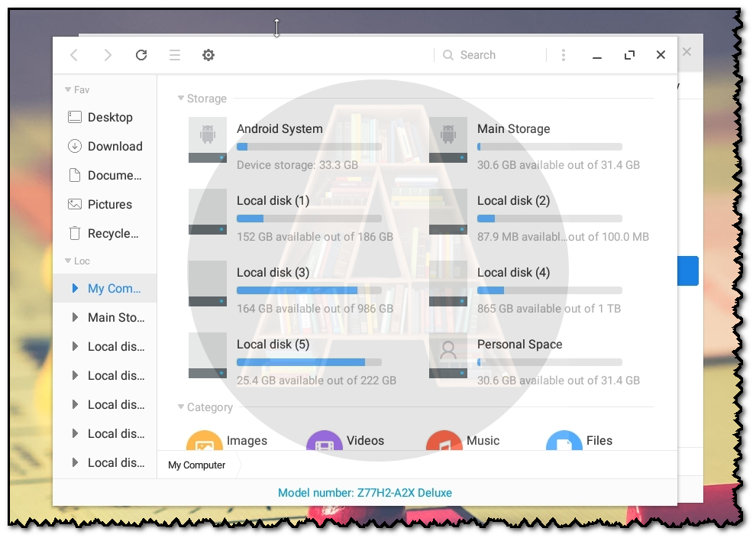Click '152 GB available out of 186 GB'
756x541 pixels.
[x=315, y=237]
